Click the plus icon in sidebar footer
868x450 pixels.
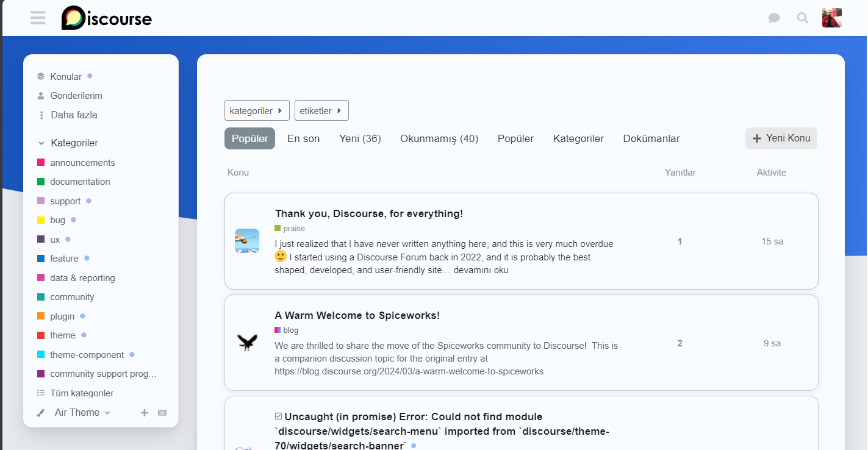145,413
